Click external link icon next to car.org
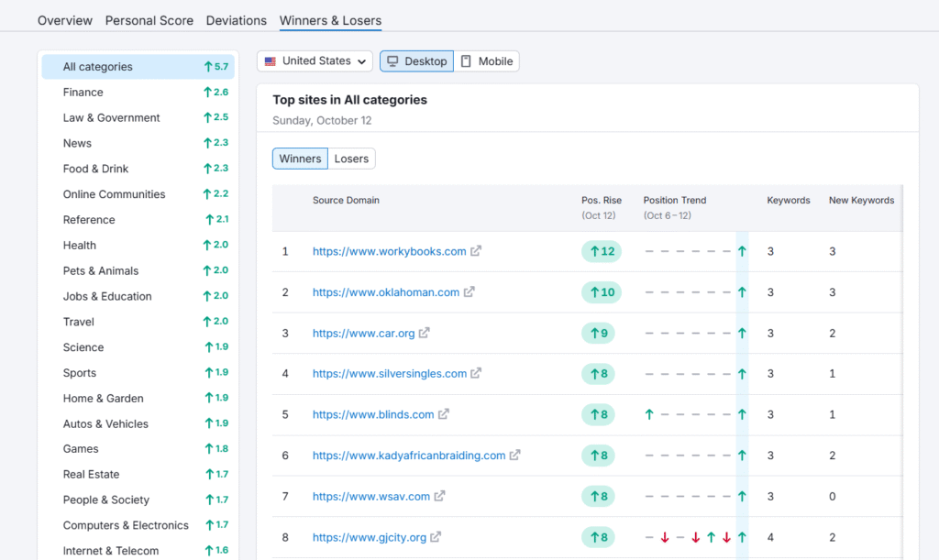The height and width of the screenshot is (560, 939). coord(424,334)
